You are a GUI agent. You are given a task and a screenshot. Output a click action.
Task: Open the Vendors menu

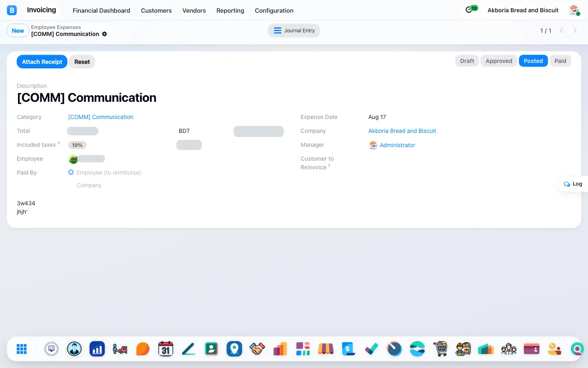(x=194, y=11)
